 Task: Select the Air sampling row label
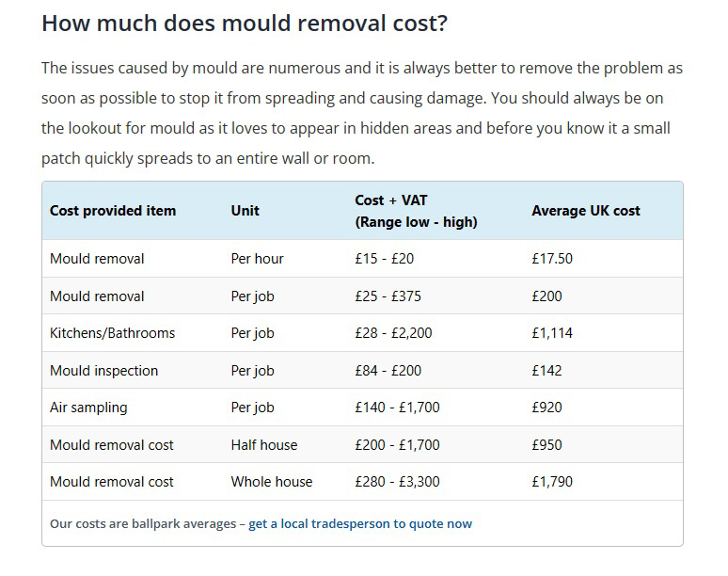(88, 408)
